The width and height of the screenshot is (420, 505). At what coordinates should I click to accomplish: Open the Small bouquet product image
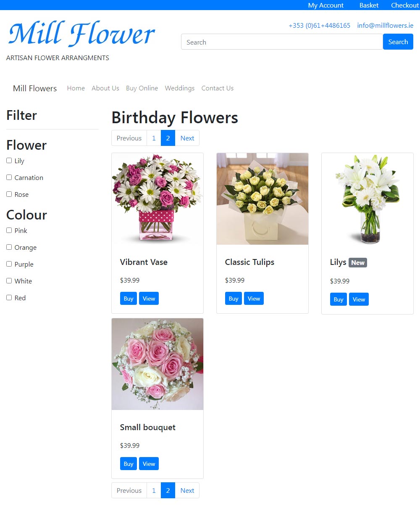click(157, 364)
